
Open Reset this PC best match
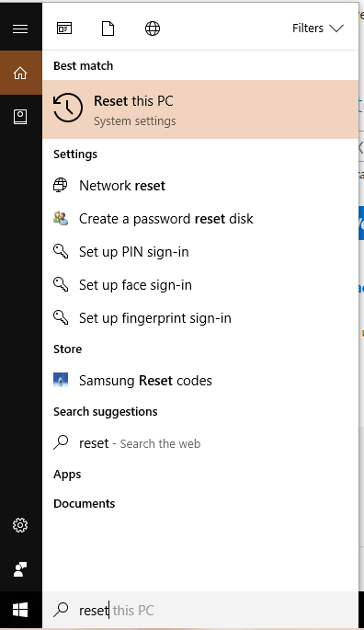coord(200,109)
